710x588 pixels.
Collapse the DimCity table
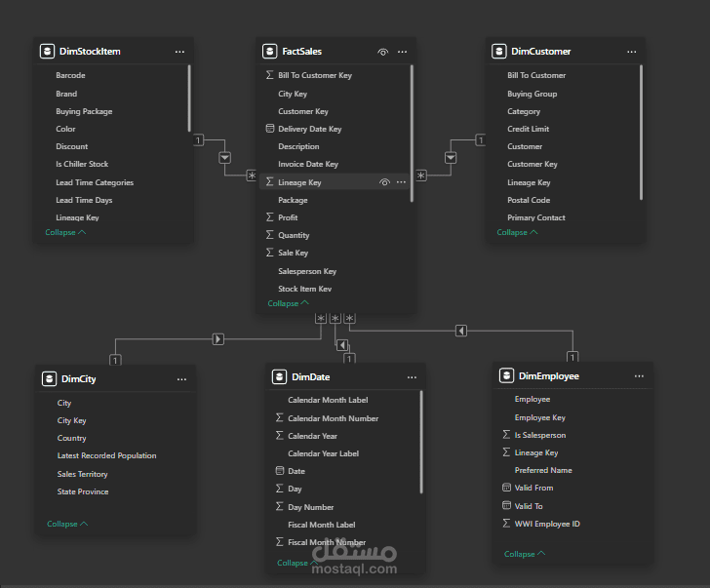click(x=66, y=524)
